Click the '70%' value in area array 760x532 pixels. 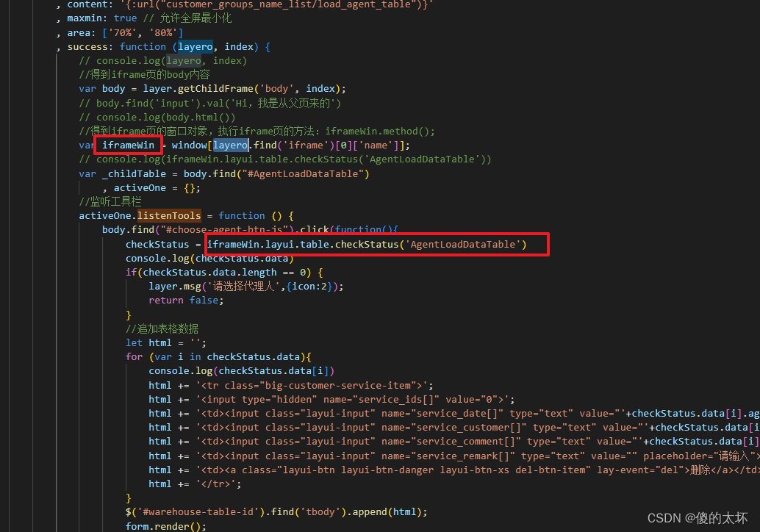coord(123,33)
